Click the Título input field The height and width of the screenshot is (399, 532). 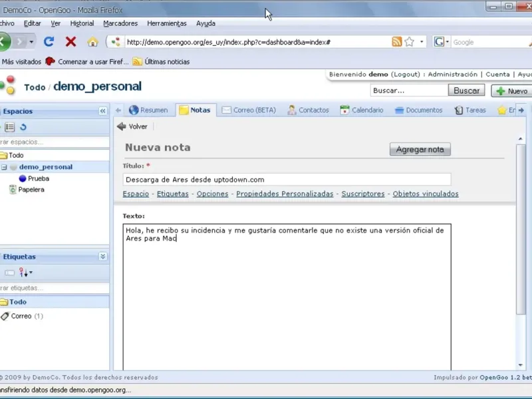tap(287, 180)
